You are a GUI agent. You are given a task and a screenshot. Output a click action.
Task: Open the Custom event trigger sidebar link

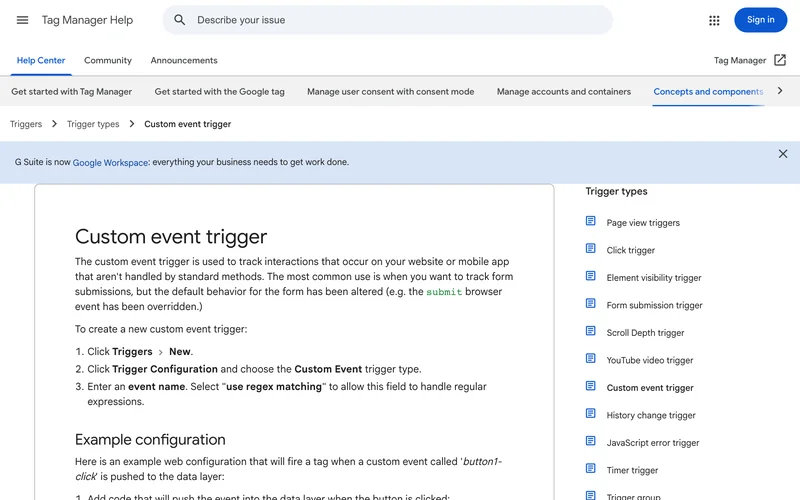click(650, 388)
